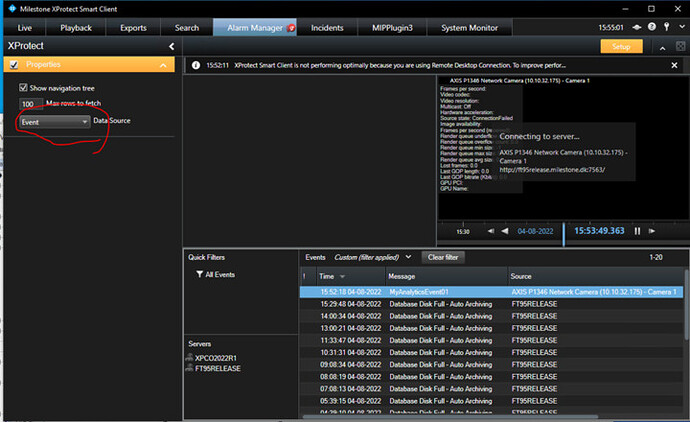Viewport: 690px width, 422px height.
Task: Collapse the toolbar with the up chevron
Action: click(x=662, y=48)
